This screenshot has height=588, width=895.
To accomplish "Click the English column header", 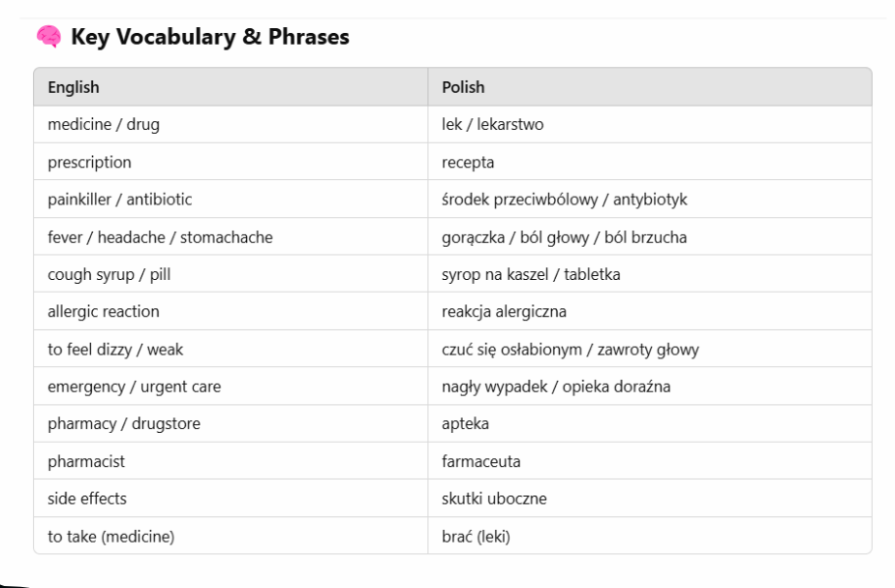I will (x=74, y=87).
